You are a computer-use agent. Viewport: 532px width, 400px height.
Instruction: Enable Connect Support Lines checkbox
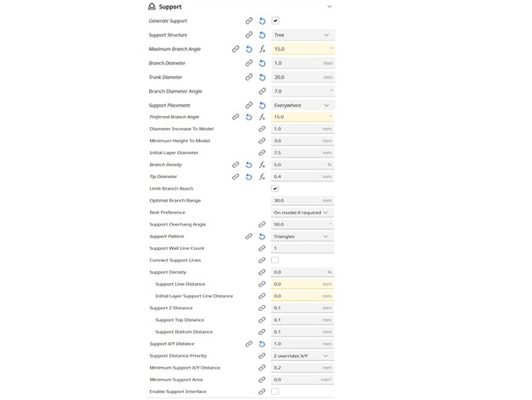[x=275, y=260]
